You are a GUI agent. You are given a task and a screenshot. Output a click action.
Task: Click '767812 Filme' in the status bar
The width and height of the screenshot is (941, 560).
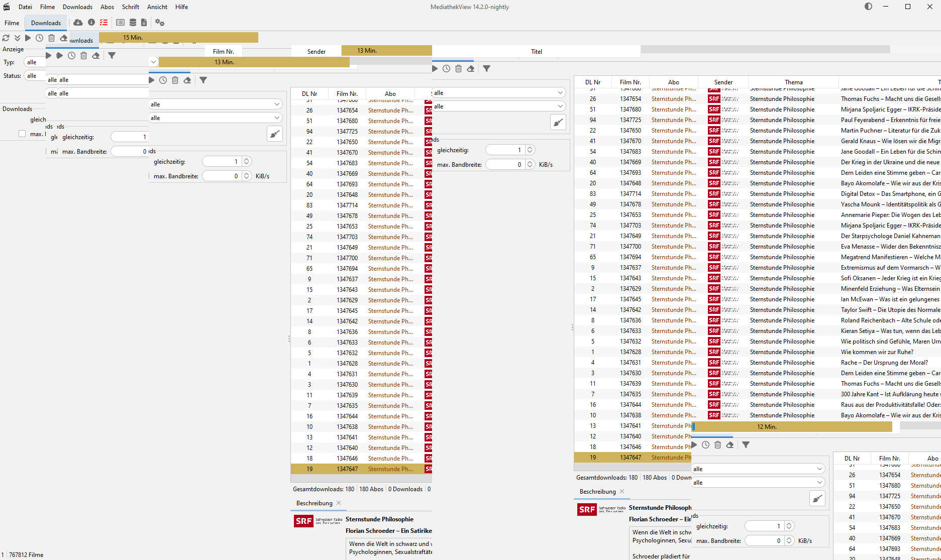coord(26,554)
